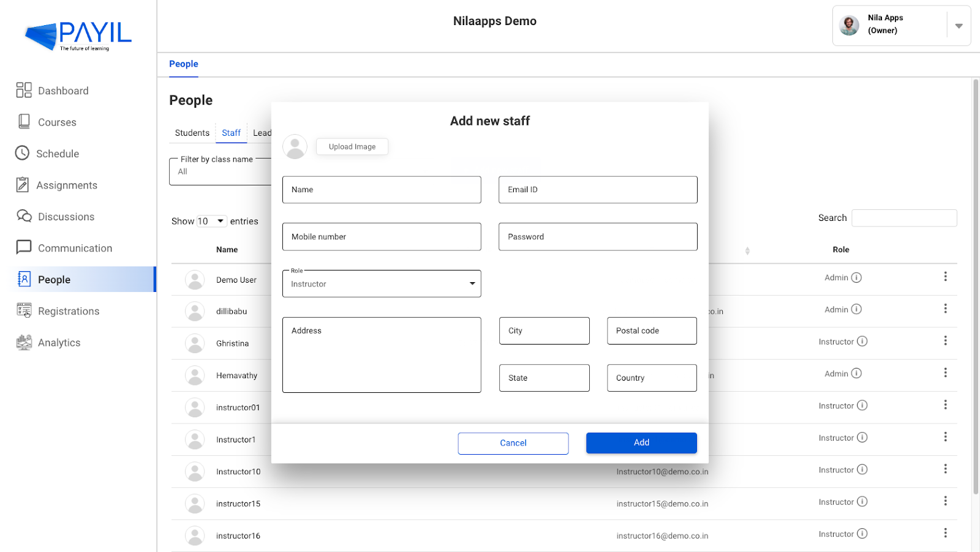Expand the Nila Apps account dropdown
980x552 pixels.
point(959,26)
